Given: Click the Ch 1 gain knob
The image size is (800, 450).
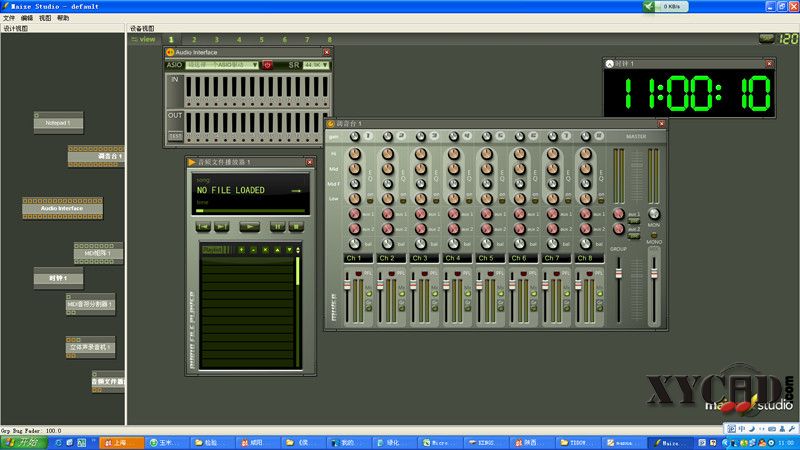Looking at the screenshot, I should coord(355,136).
